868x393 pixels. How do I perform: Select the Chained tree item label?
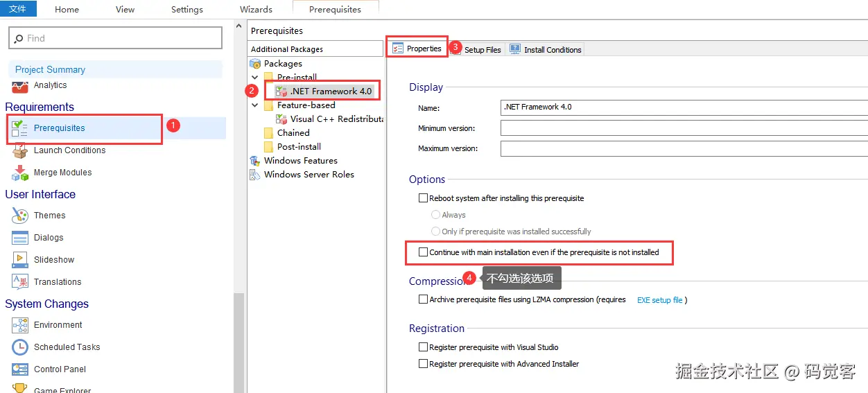pos(293,133)
